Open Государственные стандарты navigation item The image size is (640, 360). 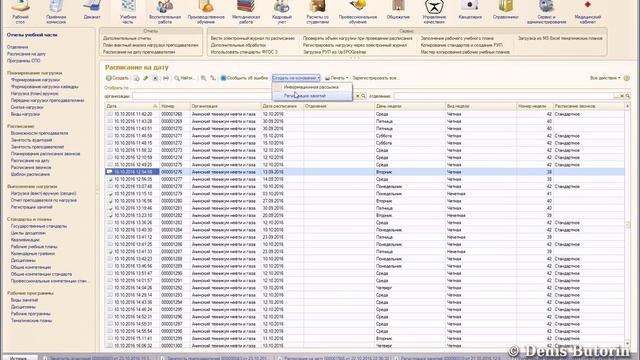[x=39, y=226]
